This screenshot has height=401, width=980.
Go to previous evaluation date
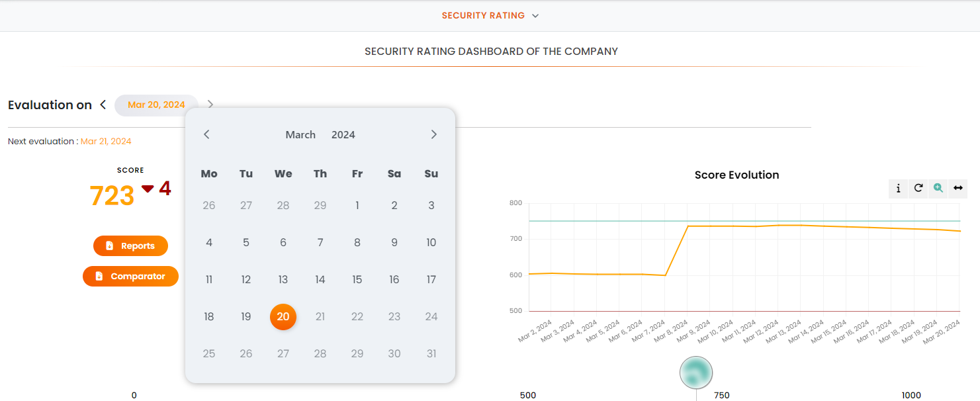[103, 105]
